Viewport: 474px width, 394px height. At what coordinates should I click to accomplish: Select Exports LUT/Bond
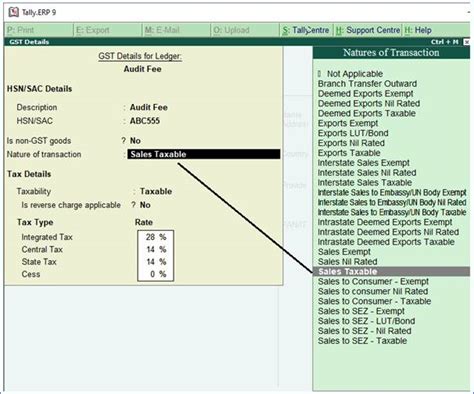[353, 133]
